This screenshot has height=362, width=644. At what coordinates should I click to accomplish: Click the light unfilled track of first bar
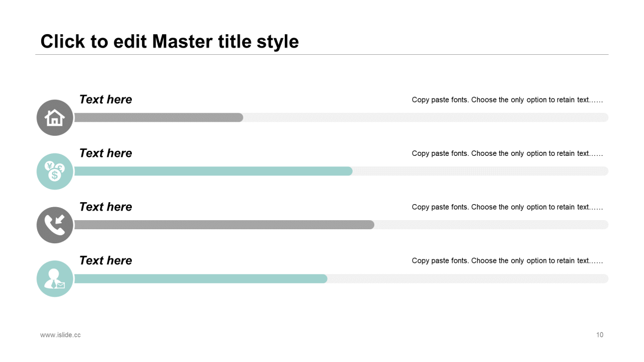425,118
